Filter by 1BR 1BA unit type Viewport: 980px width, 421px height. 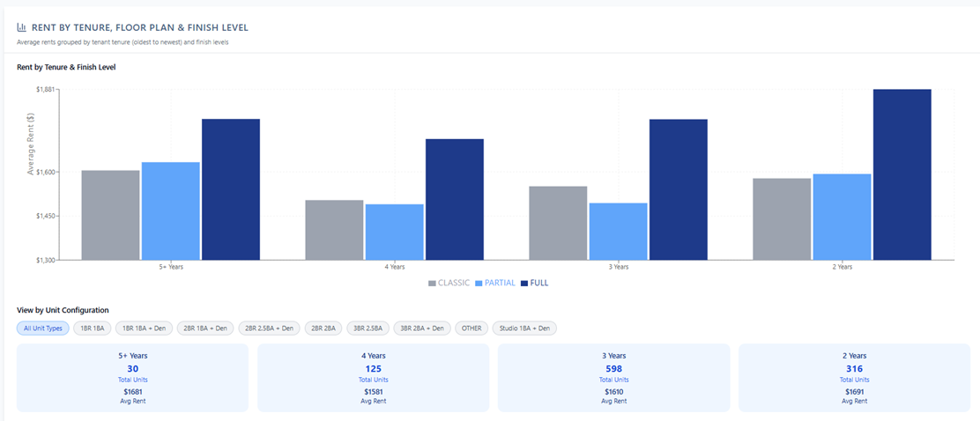tap(93, 329)
